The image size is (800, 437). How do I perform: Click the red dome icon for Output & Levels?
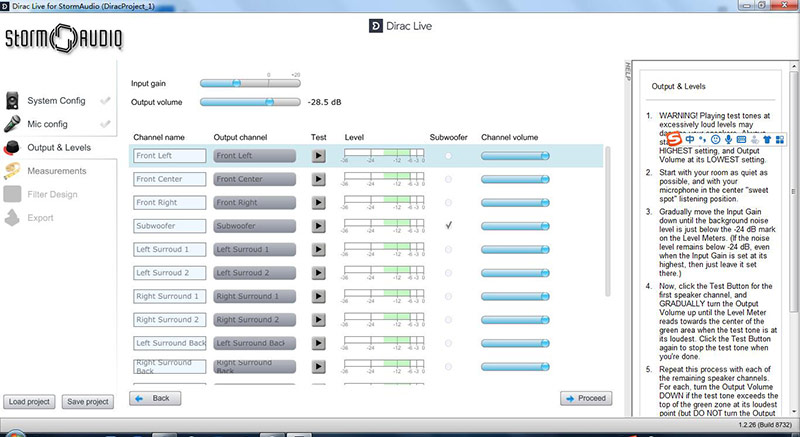pyautogui.click(x=11, y=147)
